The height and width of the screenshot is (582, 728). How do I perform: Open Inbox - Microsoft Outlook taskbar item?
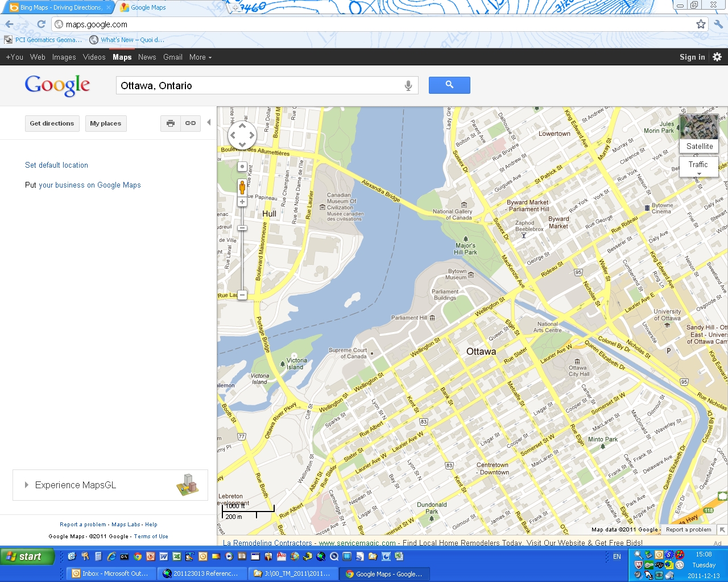pos(111,573)
